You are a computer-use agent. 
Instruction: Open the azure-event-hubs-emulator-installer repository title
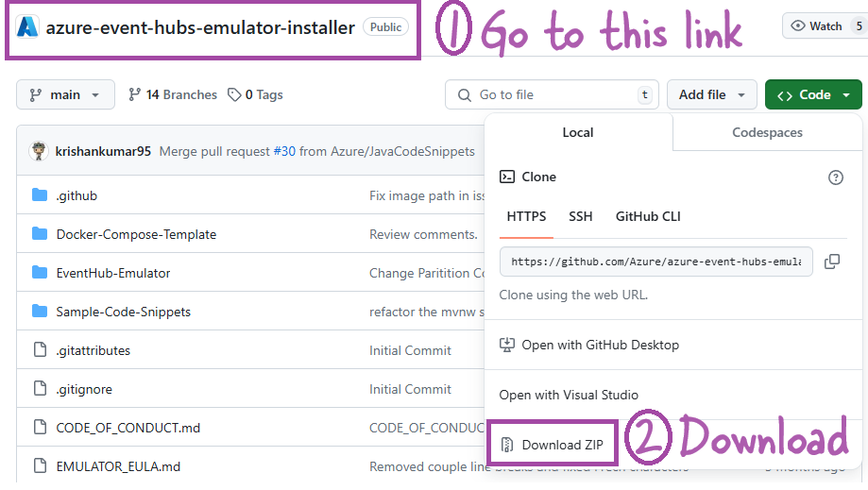[200, 27]
